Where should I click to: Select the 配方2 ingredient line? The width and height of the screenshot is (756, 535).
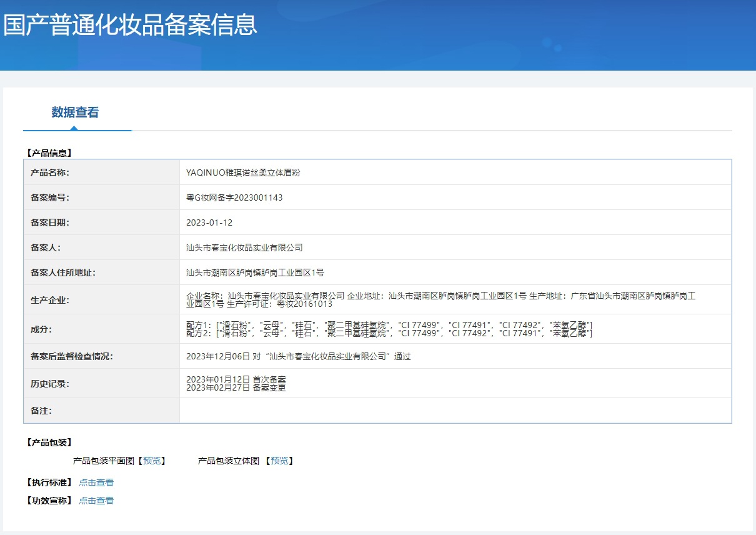tap(389, 334)
